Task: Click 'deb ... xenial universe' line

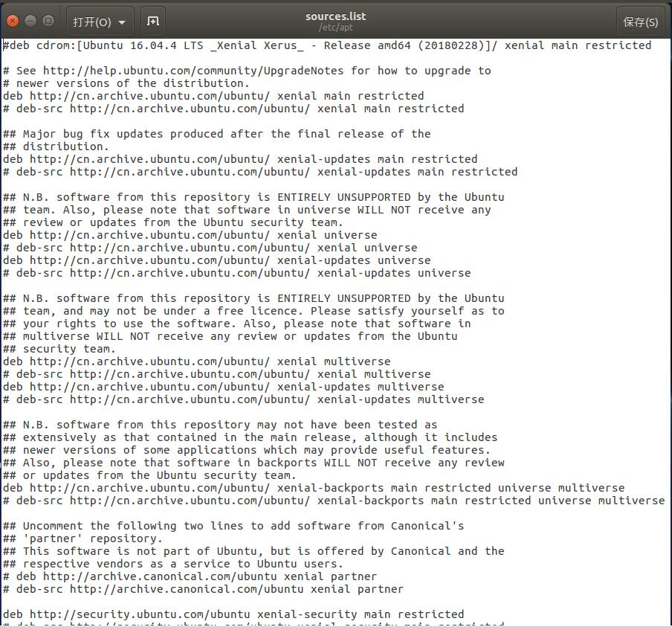Action: (190, 235)
